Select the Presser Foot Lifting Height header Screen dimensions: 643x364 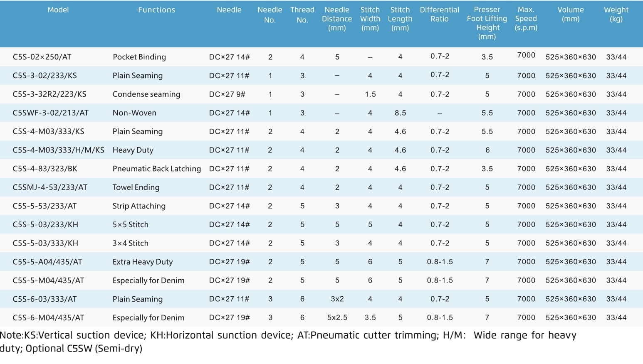pyautogui.click(x=487, y=23)
